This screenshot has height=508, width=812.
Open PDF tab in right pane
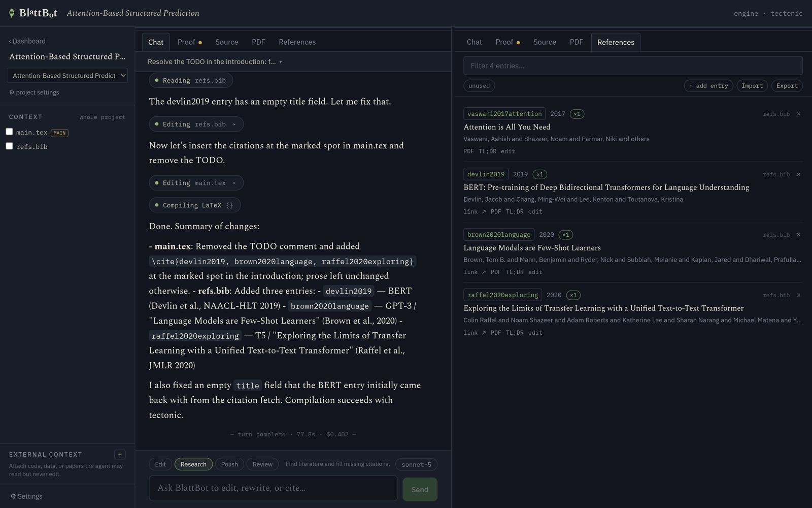tap(577, 42)
